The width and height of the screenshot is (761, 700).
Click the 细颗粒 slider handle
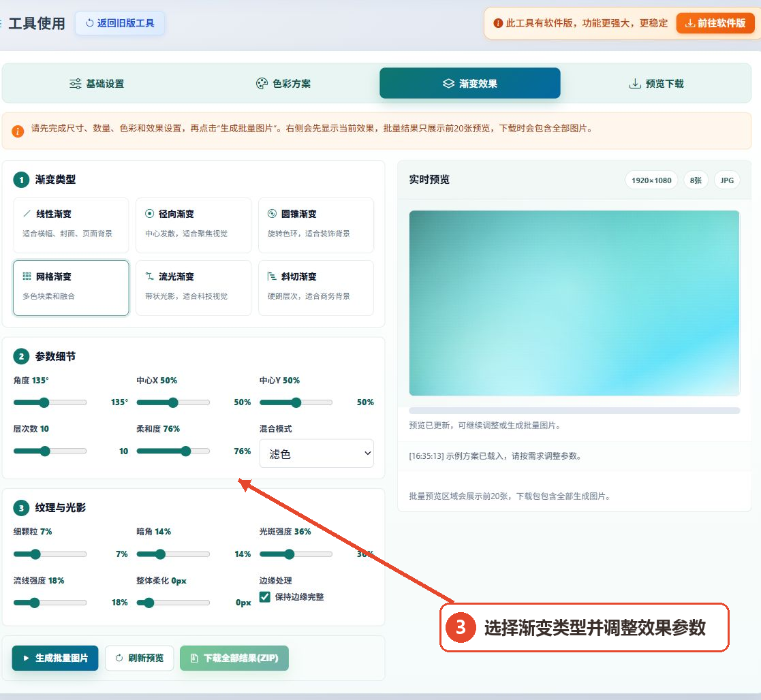tap(35, 554)
